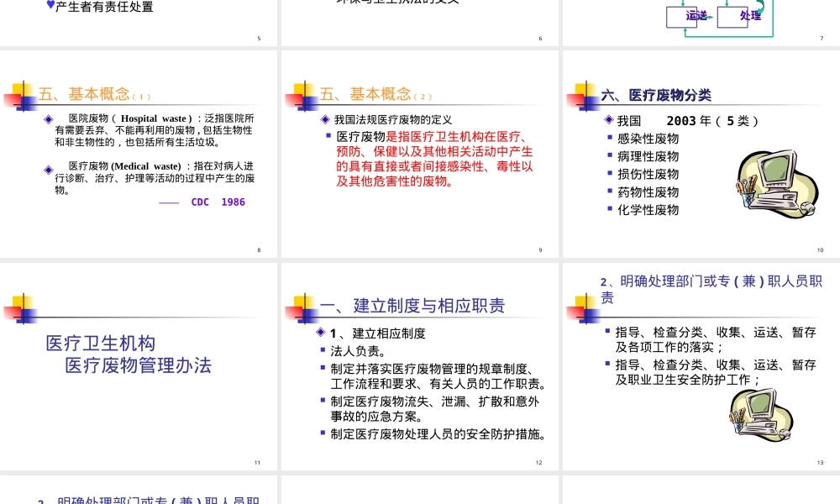840x504 pixels.
Task: Select the bullet about 处理人员的安全防护措施
Action: (438, 434)
